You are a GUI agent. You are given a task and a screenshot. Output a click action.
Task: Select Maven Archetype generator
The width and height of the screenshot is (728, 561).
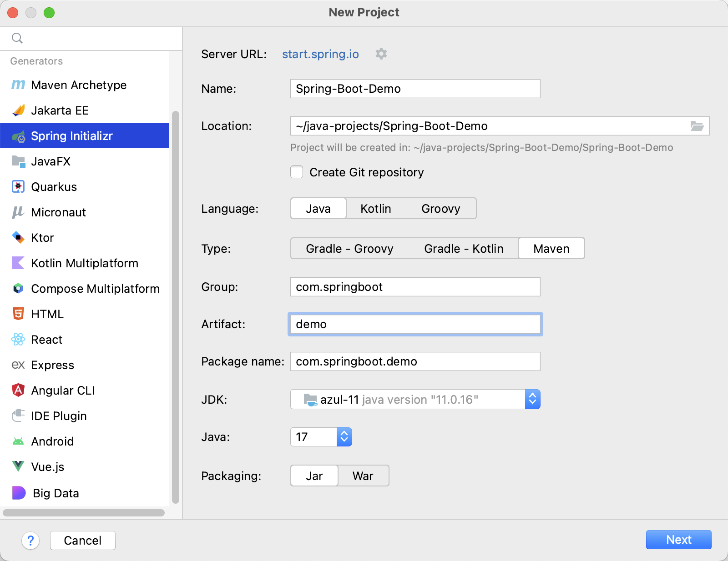pyautogui.click(x=85, y=85)
